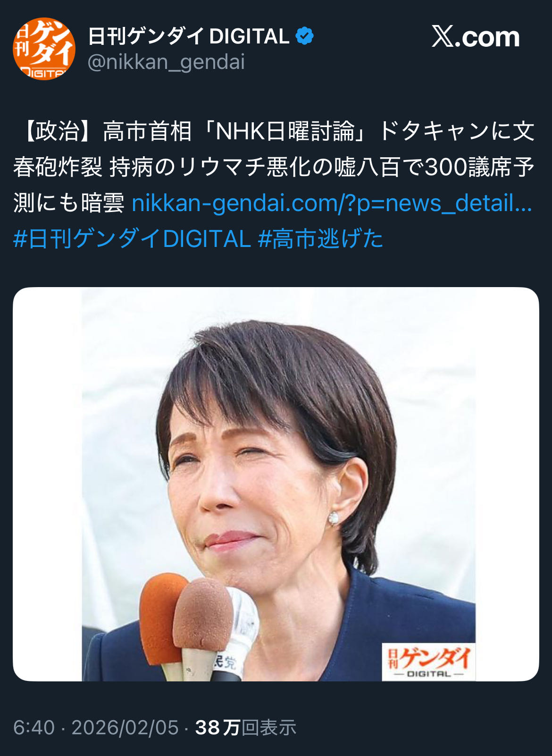Viewport: 552px width, 756px height.
Task: View the attached photo in full
Action: [x=276, y=484]
